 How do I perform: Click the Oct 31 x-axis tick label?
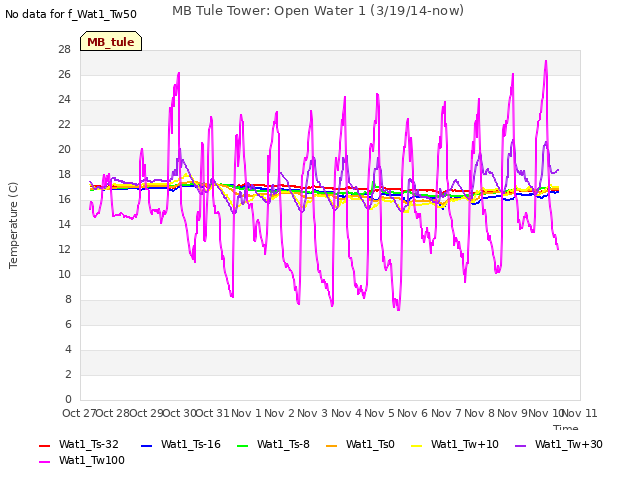(x=213, y=413)
